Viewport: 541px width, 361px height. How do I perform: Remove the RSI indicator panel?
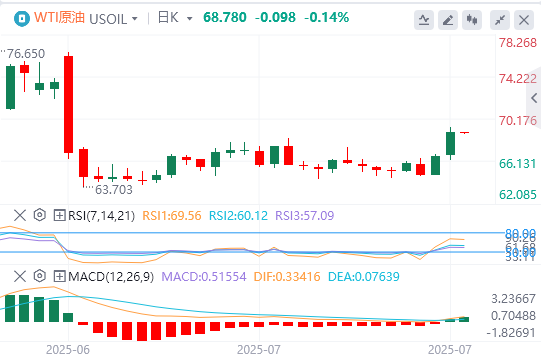coord(20,215)
